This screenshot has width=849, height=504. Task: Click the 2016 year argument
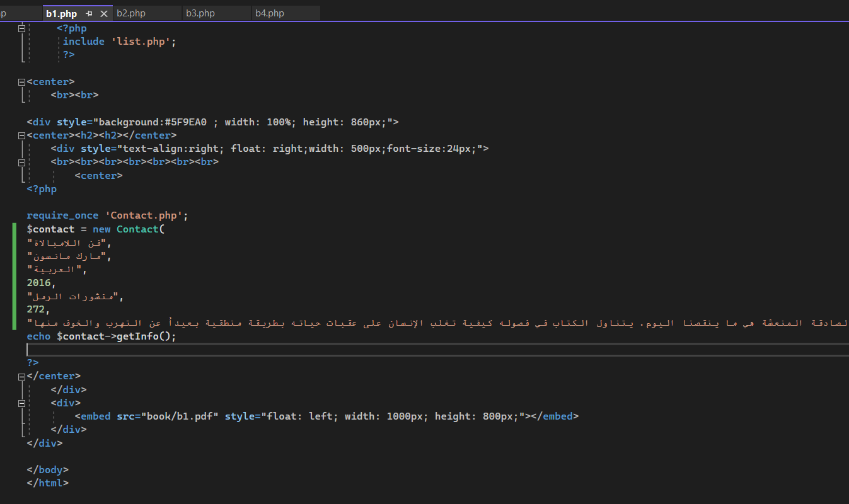pyautogui.click(x=40, y=283)
